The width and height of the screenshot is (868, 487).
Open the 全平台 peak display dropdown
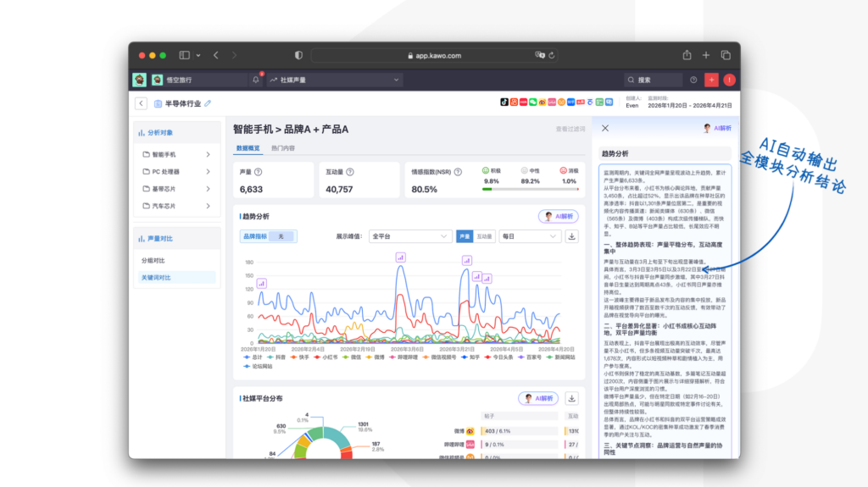[409, 236]
